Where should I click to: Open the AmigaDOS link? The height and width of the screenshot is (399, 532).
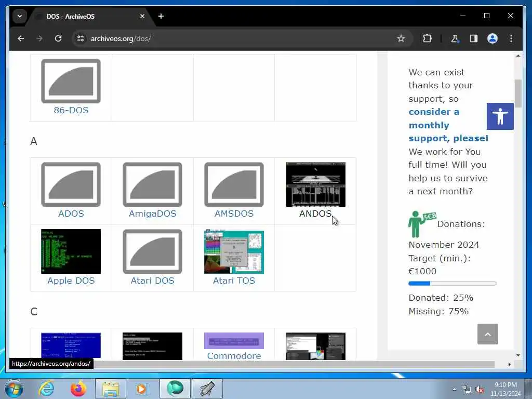coord(152,214)
